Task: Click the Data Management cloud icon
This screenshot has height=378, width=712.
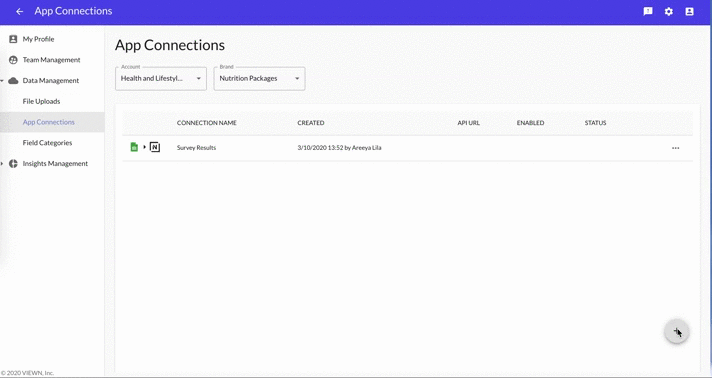Action: pos(13,81)
